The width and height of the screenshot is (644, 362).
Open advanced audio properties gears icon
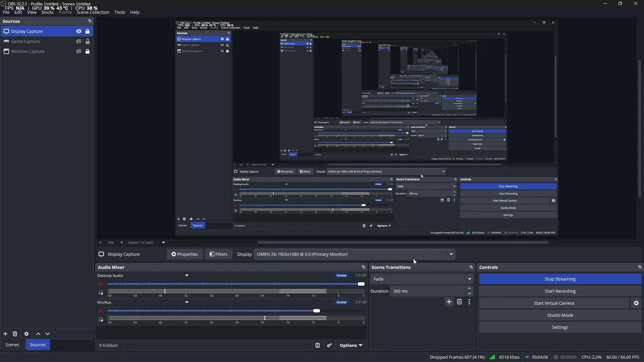(330, 345)
